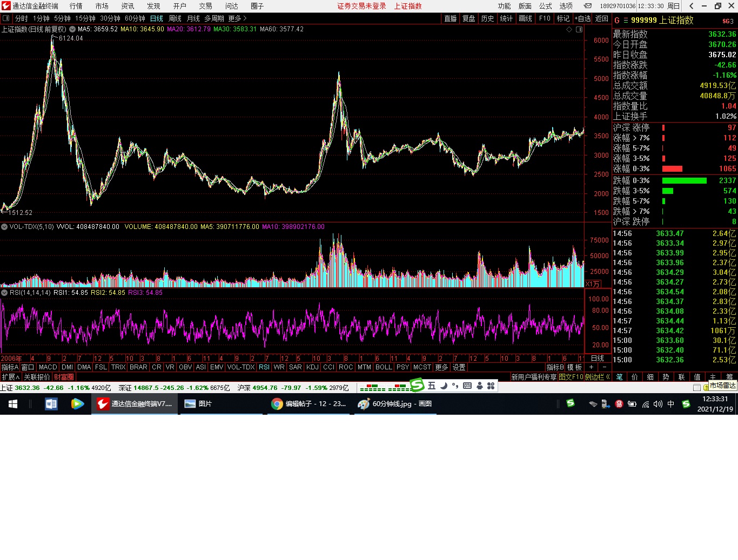Open the 市场 menu

[x=102, y=6]
